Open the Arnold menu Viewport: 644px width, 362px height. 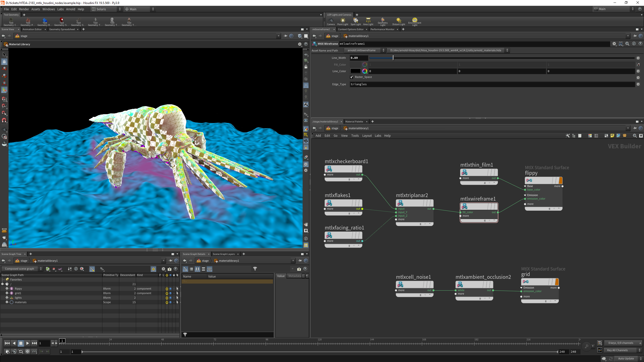click(70, 9)
